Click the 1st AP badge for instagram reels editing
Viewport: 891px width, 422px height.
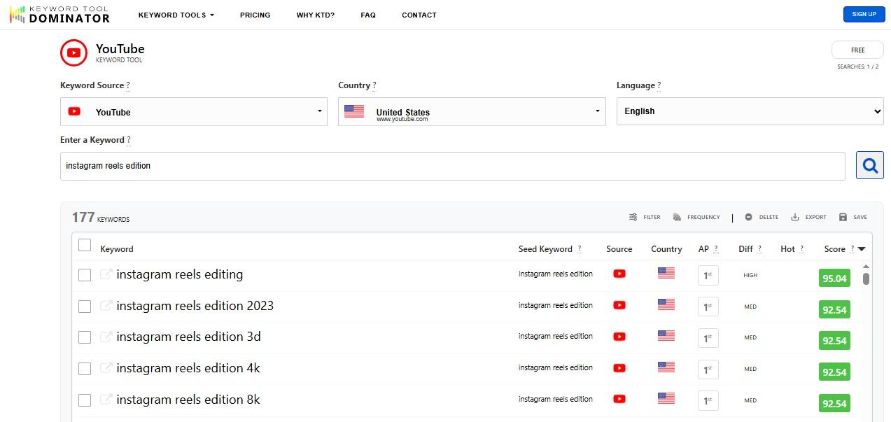coord(708,275)
